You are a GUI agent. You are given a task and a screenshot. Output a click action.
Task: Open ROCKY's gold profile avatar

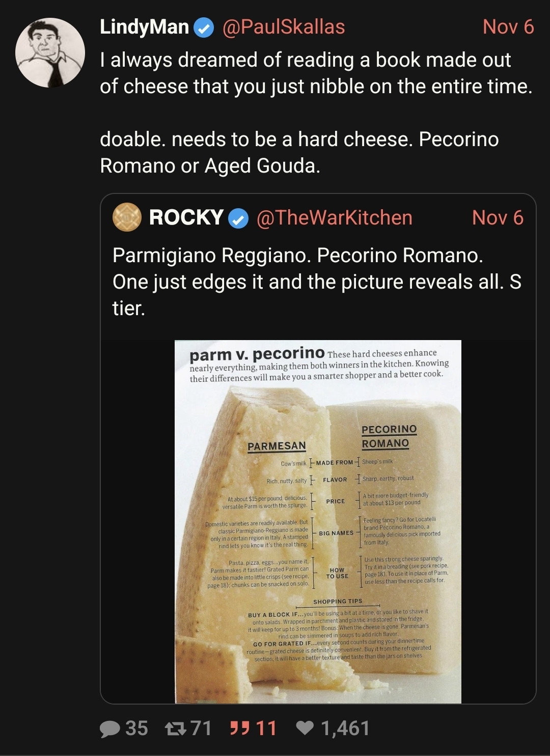click(127, 217)
